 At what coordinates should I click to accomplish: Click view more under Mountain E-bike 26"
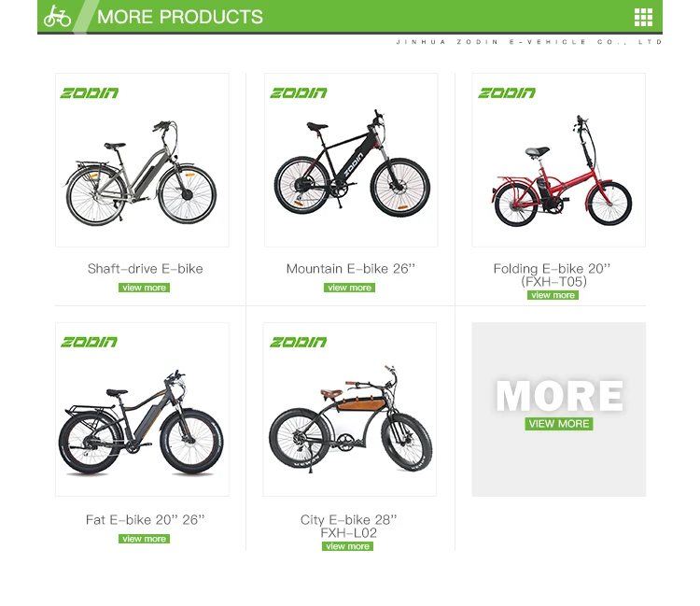point(350,288)
